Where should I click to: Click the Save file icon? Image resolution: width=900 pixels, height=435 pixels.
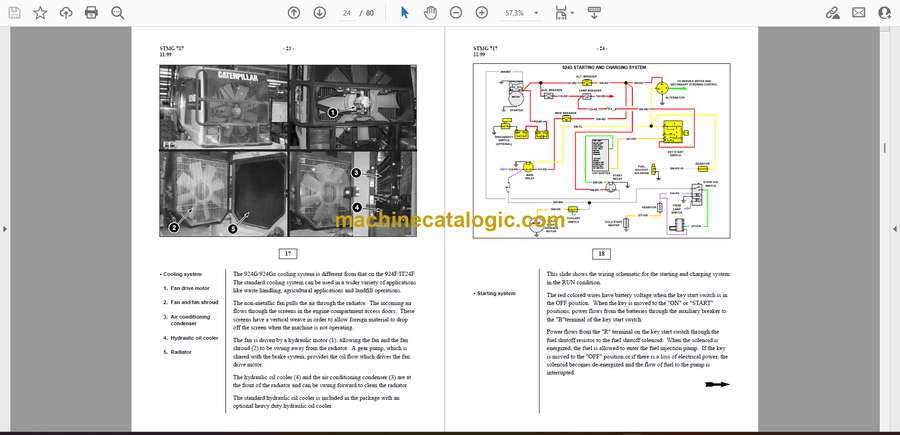[x=14, y=13]
